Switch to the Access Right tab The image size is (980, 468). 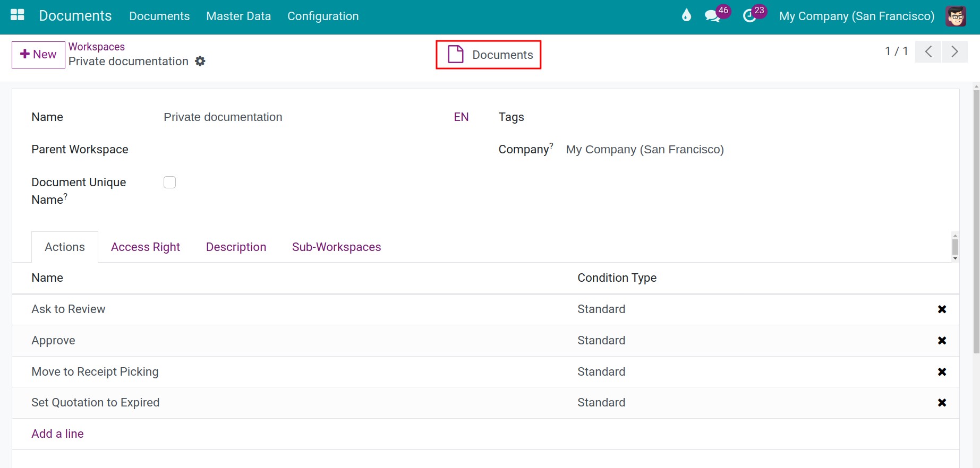coord(146,247)
